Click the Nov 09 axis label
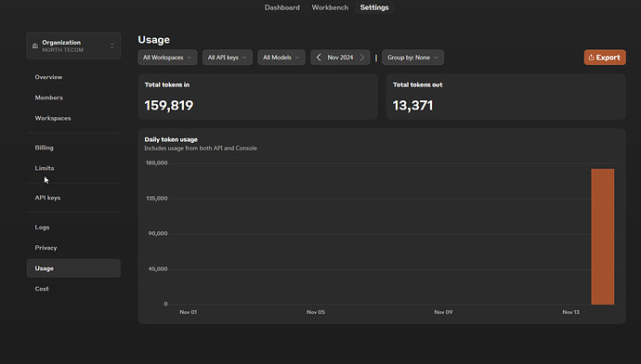The width and height of the screenshot is (641, 364). click(443, 312)
